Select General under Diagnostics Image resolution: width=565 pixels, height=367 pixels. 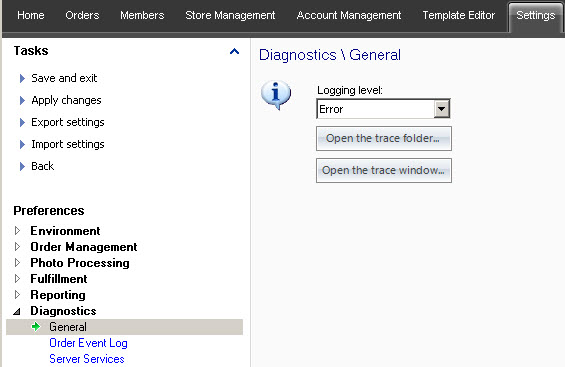(124, 327)
